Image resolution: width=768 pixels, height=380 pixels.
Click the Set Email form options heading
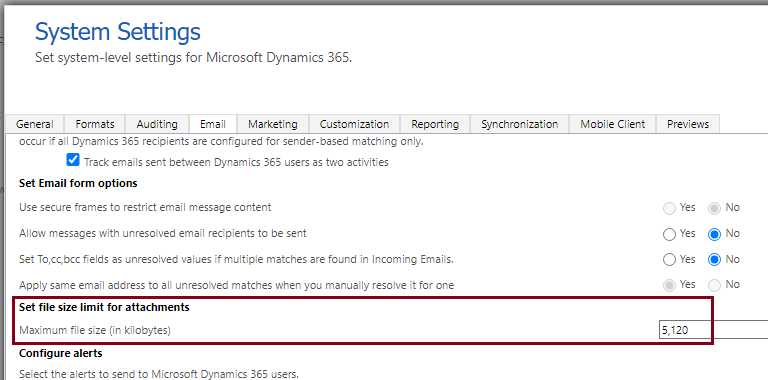tap(78, 184)
